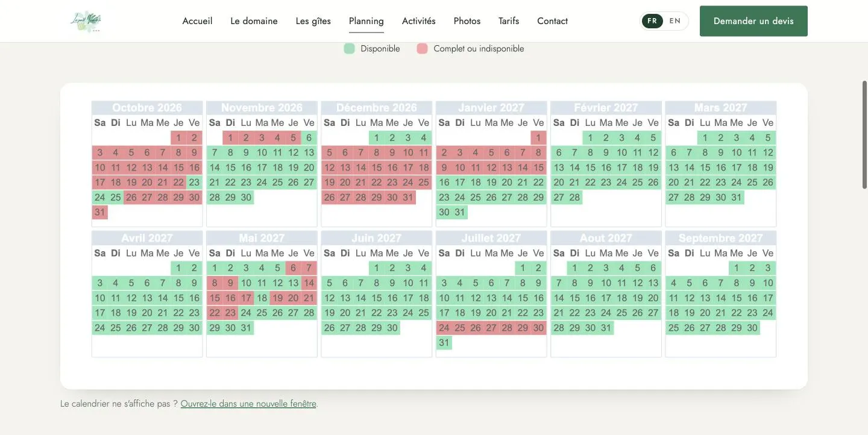
Task: Click the Octobre 2026 month header
Action: coord(147,108)
